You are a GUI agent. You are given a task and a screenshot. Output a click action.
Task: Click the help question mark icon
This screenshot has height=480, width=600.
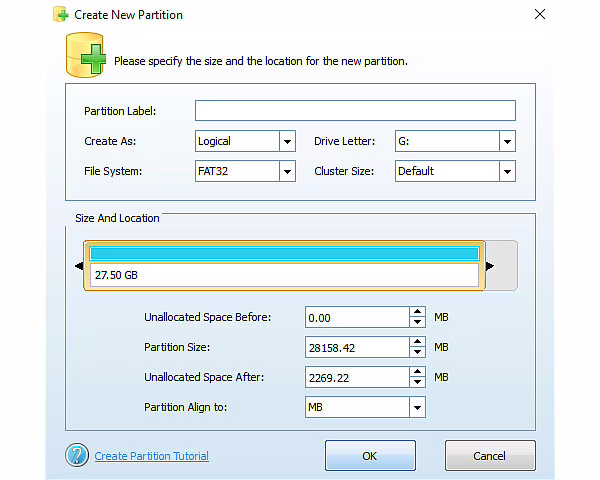[77, 455]
